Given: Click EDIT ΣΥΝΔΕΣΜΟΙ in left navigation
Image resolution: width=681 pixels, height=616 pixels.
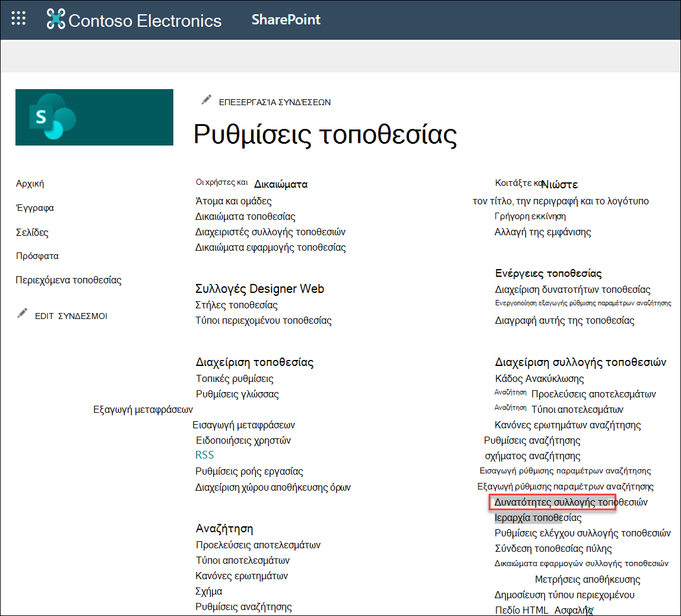Looking at the screenshot, I should tap(71, 316).
